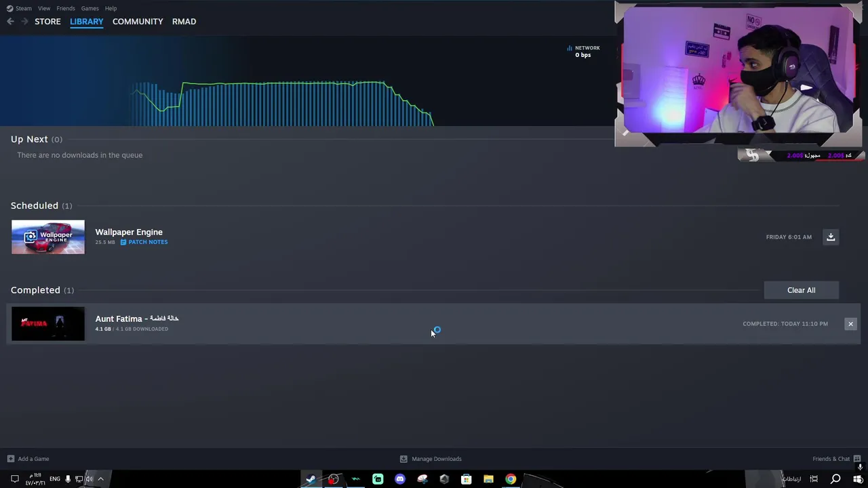Click the Wallpaper Engine title
Screen dimensions: 868x488
[x=129, y=232]
